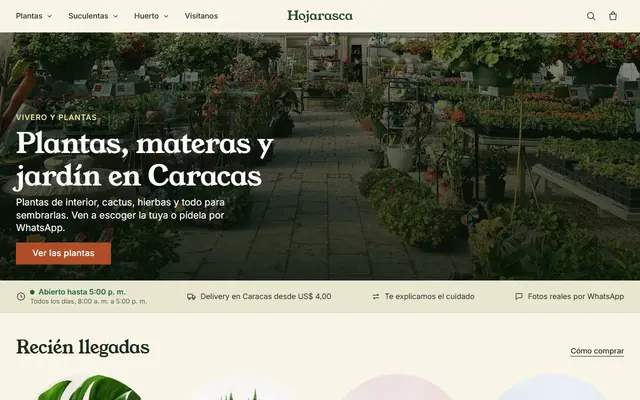Click the Abierto hasta 5:00 p. m. text
This screenshot has height=400, width=640.
82,292
